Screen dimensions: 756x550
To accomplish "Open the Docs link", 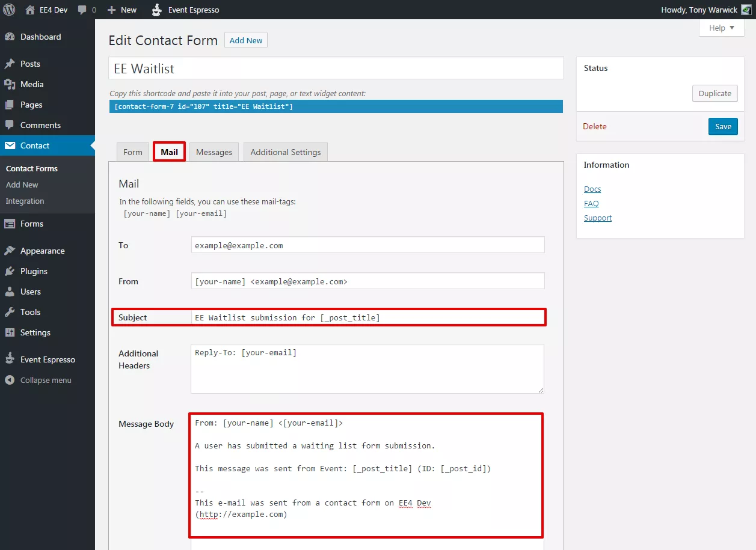I will 592,189.
